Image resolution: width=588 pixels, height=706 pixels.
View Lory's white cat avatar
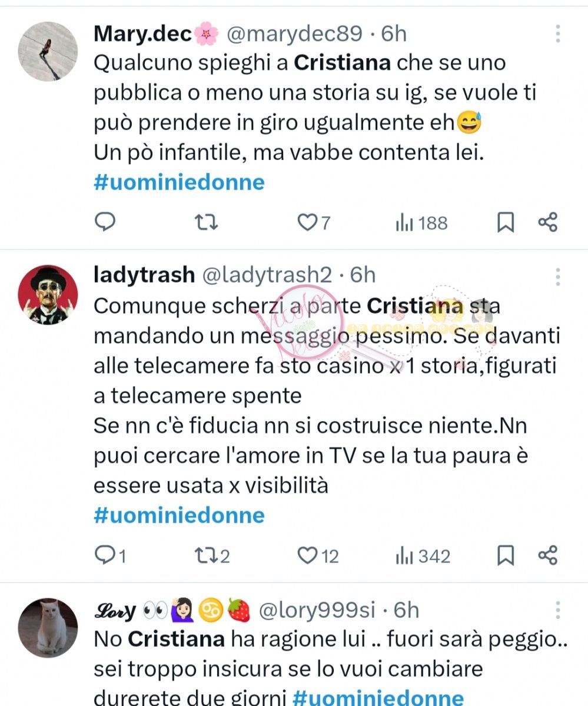[48, 627]
